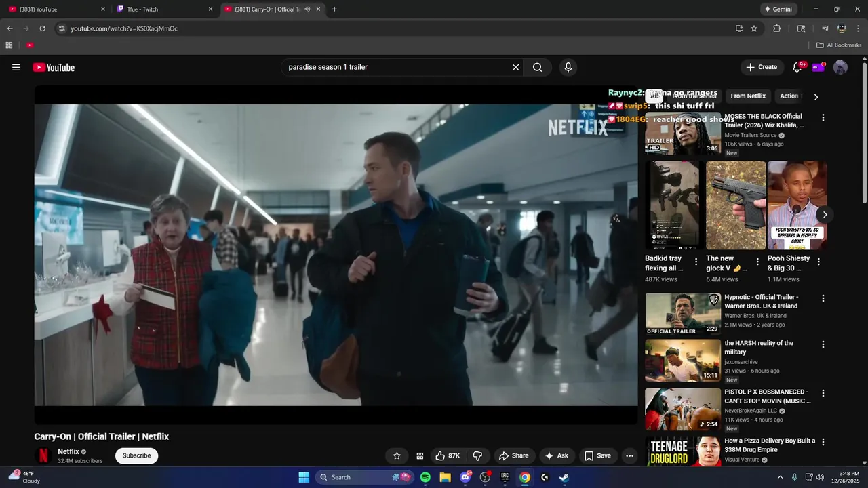
Task: Go back in Chrome
Action: (9, 28)
